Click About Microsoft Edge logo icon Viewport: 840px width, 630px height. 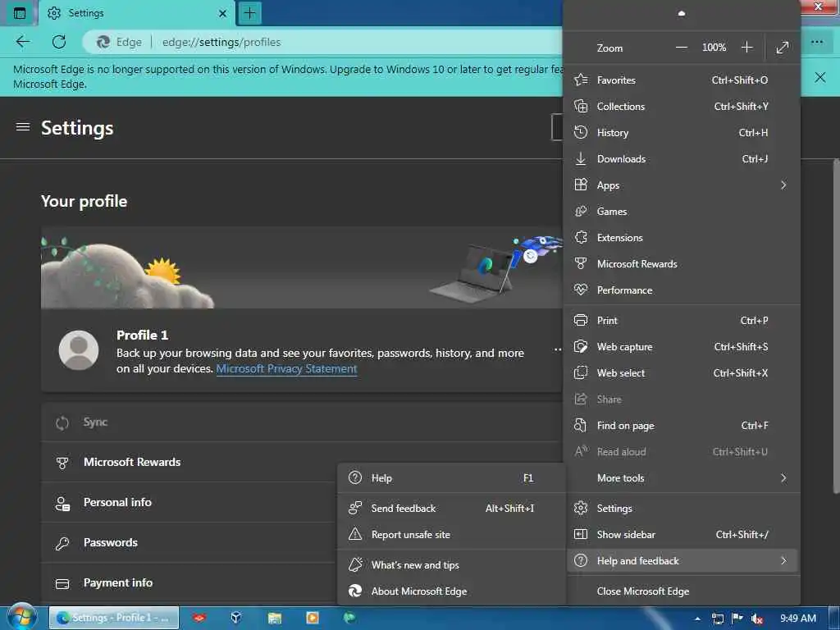click(x=355, y=591)
